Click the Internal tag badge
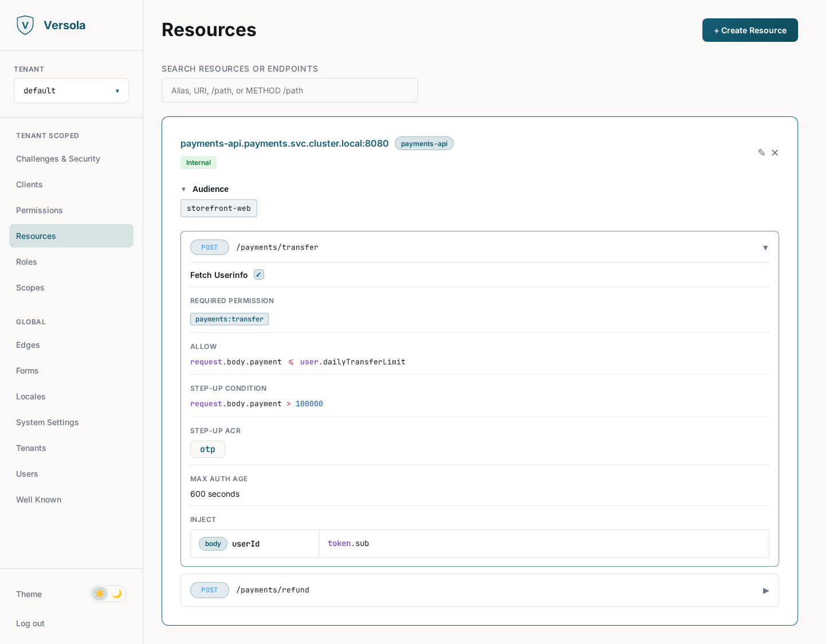Viewport: 825px width, 644px height. (198, 163)
